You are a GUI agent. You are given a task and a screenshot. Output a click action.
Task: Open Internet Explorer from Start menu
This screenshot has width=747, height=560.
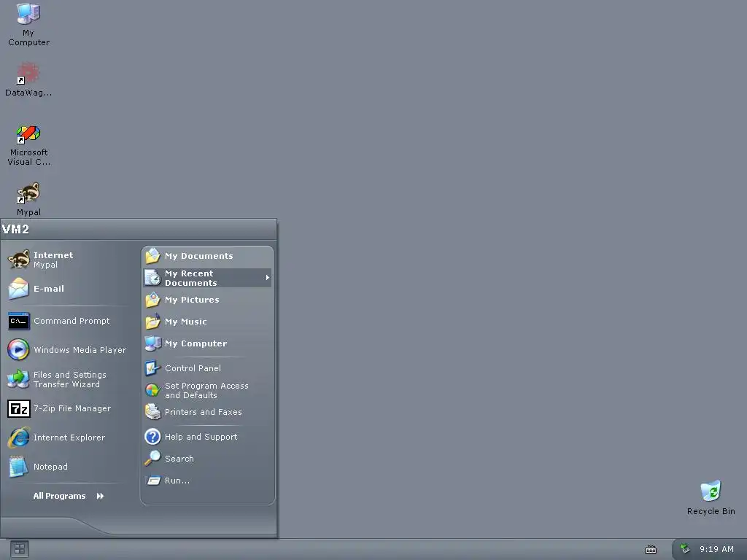point(68,437)
